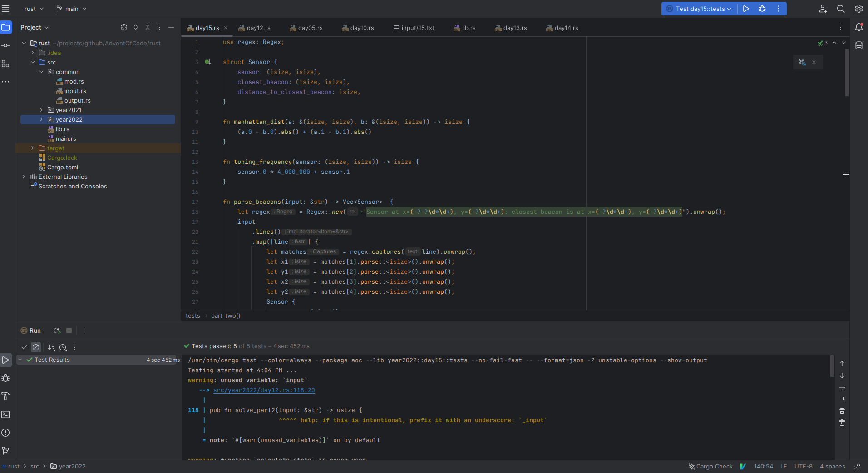Toggle show passed tests checkmark filter
Screen dimensions: 868x473
click(x=24, y=347)
